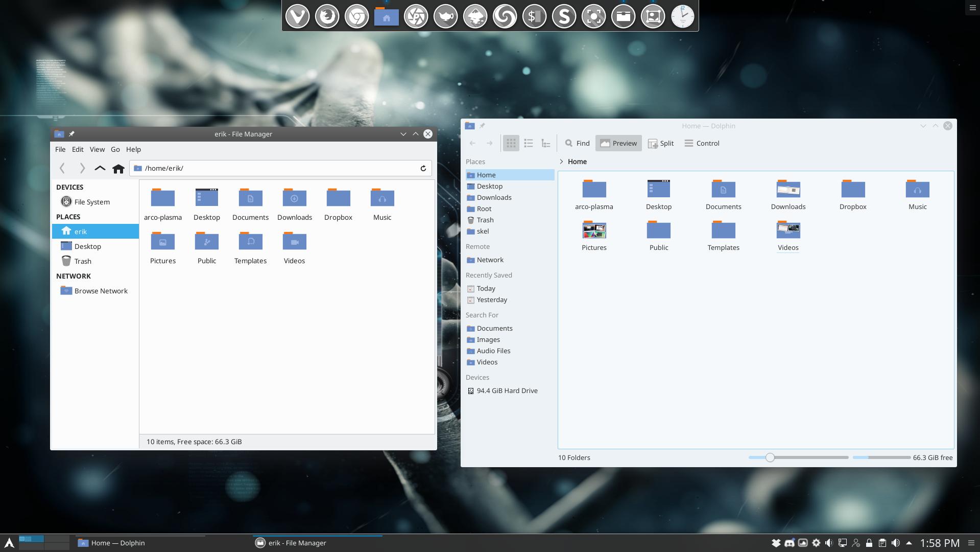The width and height of the screenshot is (980, 552).
Task: Expand the Control menu in Dolphin
Action: [702, 143]
